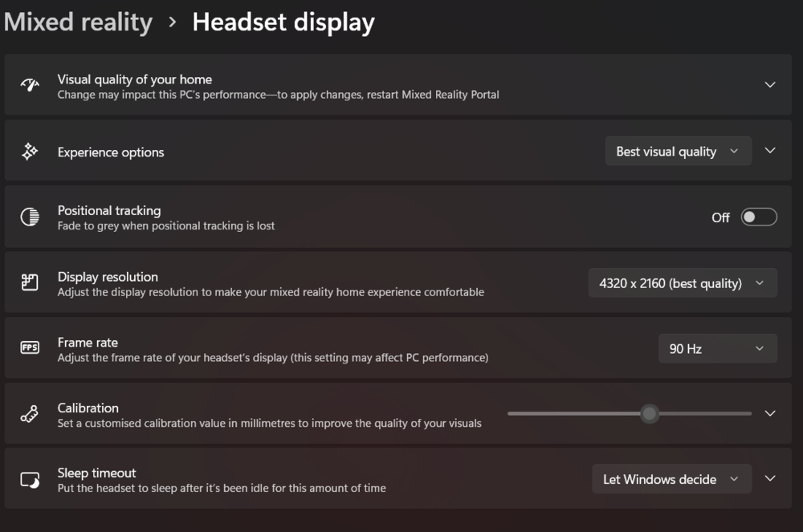The image size is (803, 532).
Task: Click the Visual quality gauge icon
Action: click(30, 85)
